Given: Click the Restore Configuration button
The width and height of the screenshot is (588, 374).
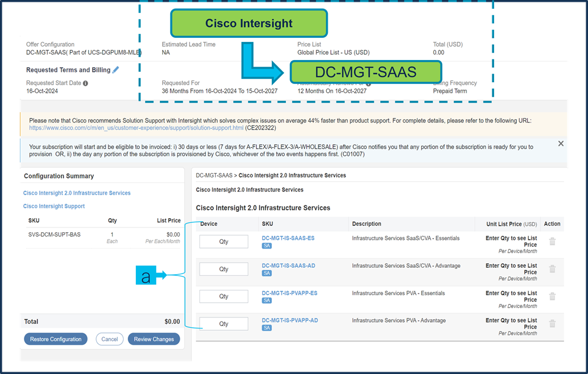Looking at the screenshot, I should coord(55,339).
